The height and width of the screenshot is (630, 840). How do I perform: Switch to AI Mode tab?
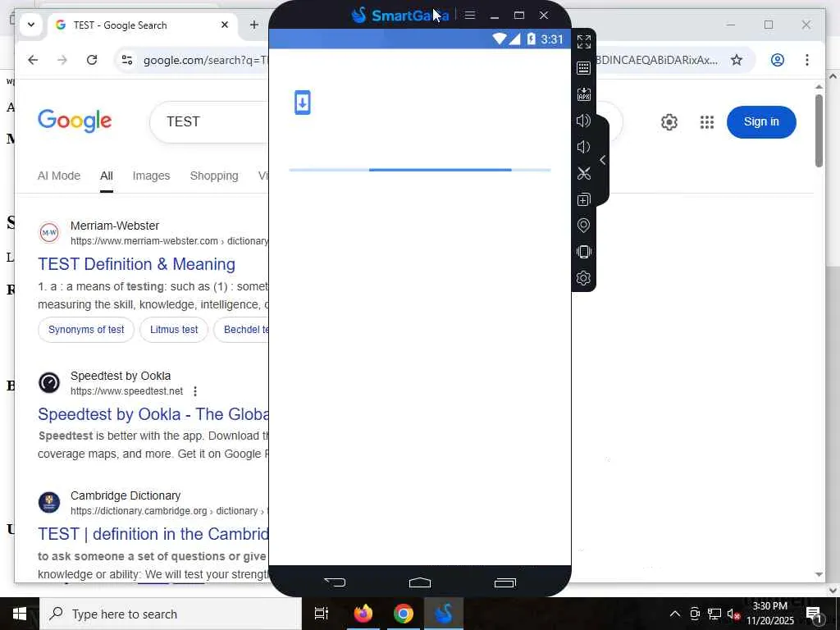pos(59,176)
